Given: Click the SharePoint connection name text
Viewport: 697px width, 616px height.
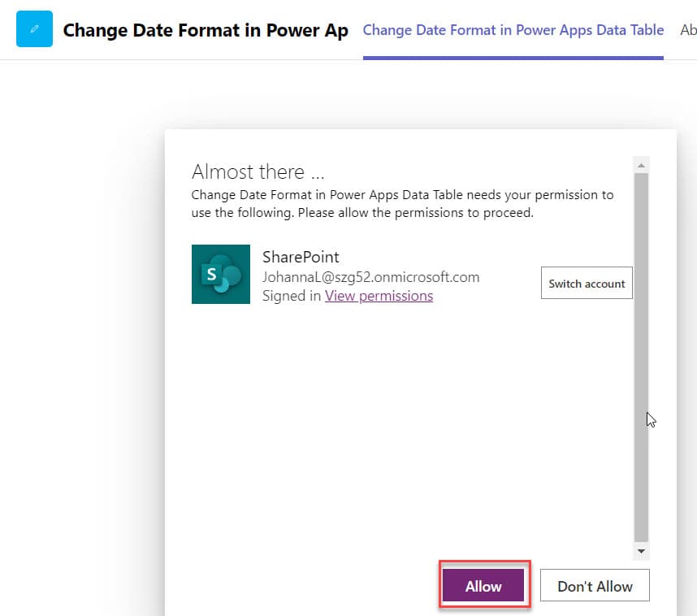Looking at the screenshot, I should pyautogui.click(x=301, y=257).
